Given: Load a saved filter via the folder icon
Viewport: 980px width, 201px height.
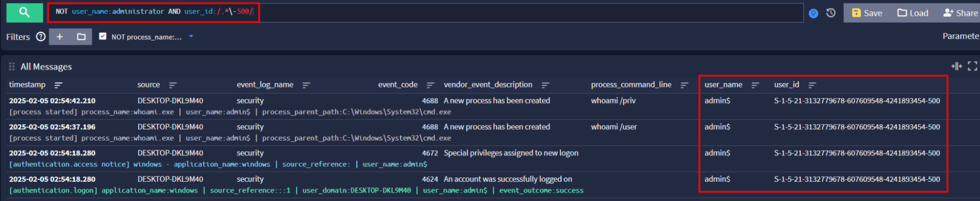Looking at the screenshot, I should click(81, 36).
